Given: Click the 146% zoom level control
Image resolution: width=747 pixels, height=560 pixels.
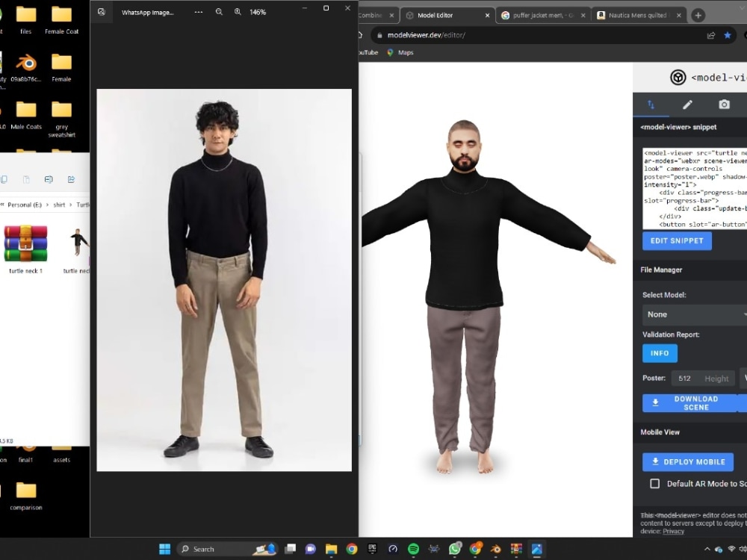Looking at the screenshot, I should [258, 11].
